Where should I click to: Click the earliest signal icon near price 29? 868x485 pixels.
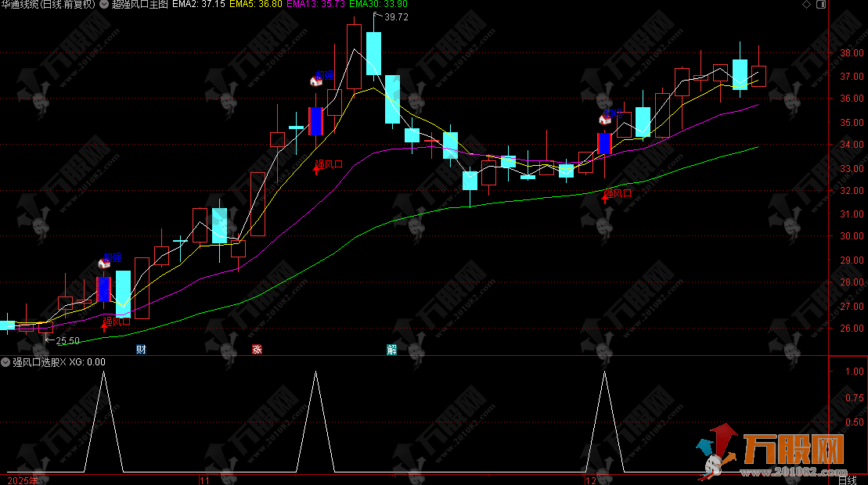[x=105, y=263]
